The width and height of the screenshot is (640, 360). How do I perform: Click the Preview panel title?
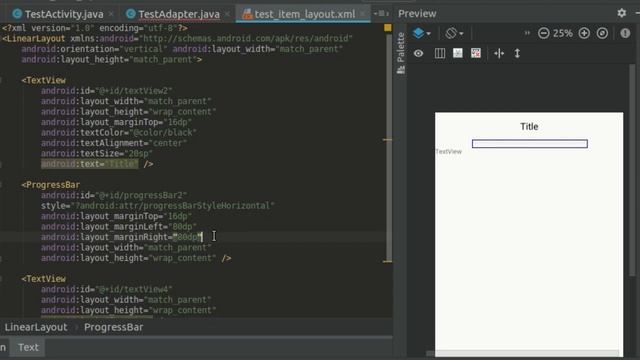click(x=417, y=13)
